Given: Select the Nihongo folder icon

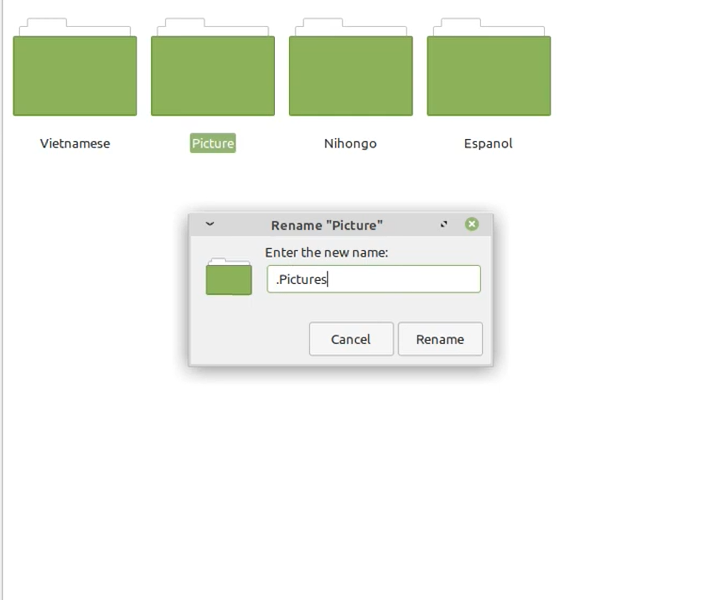Looking at the screenshot, I should pos(351,67).
